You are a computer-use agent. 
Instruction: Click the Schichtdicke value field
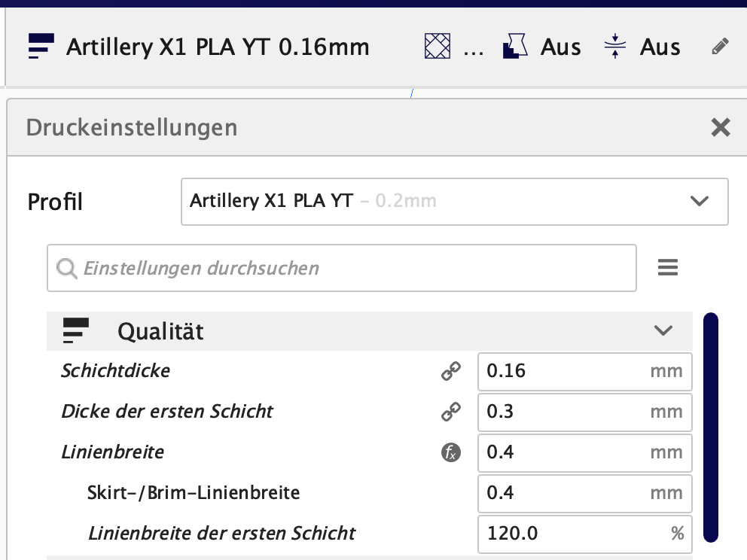[565, 371]
